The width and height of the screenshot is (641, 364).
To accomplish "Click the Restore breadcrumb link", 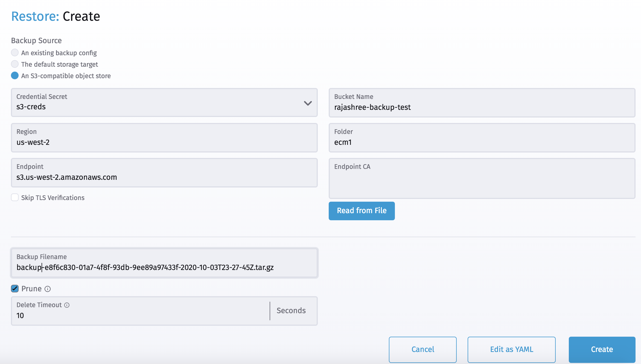I will tap(35, 16).
